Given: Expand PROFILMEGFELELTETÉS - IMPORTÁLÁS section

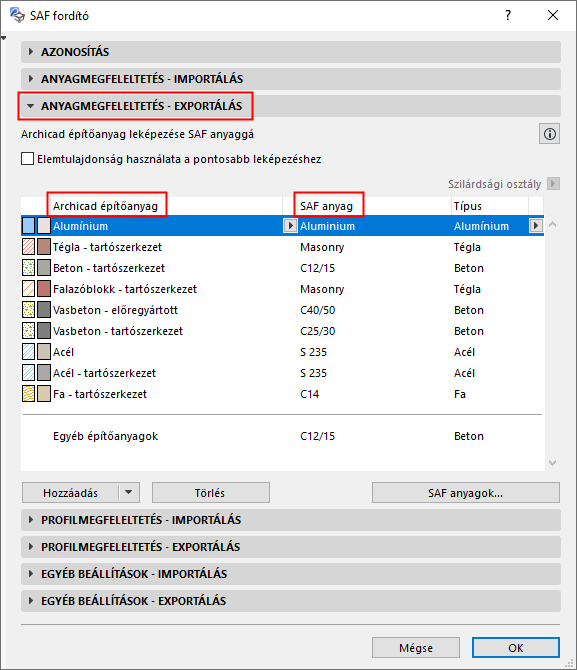Looking at the screenshot, I should [291, 520].
